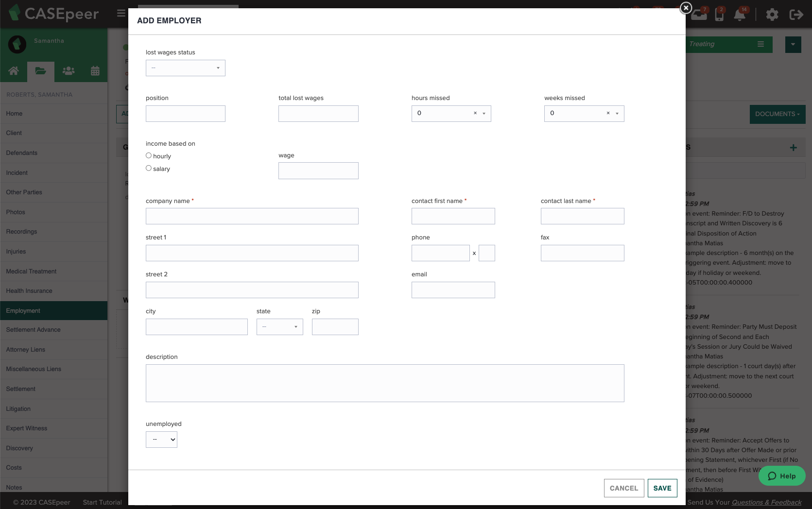Log out with the sign-out icon
Viewport: 812px width, 509px height.
click(796, 15)
